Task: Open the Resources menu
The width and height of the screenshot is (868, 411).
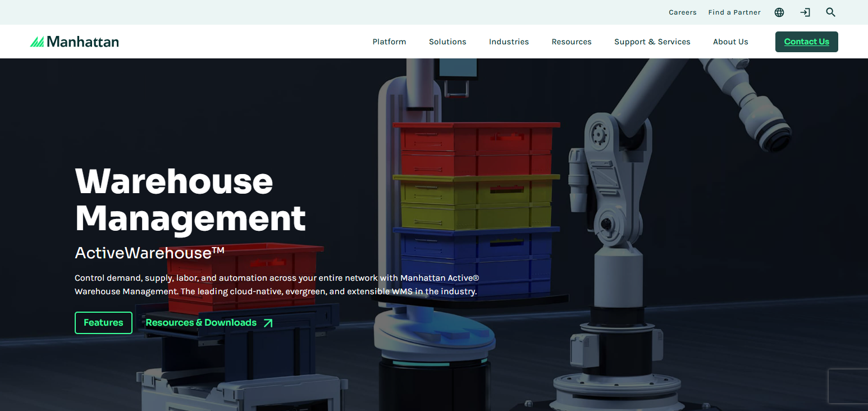Action: coord(572,42)
